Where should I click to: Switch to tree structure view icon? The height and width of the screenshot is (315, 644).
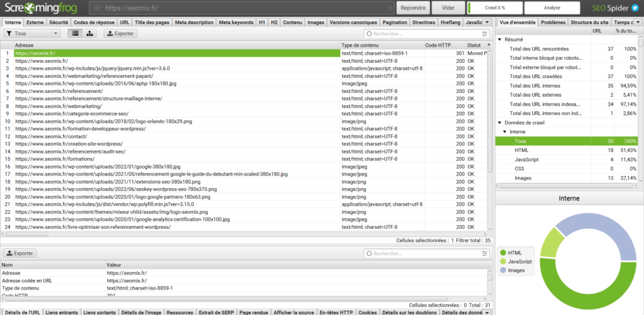(x=90, y=33)
